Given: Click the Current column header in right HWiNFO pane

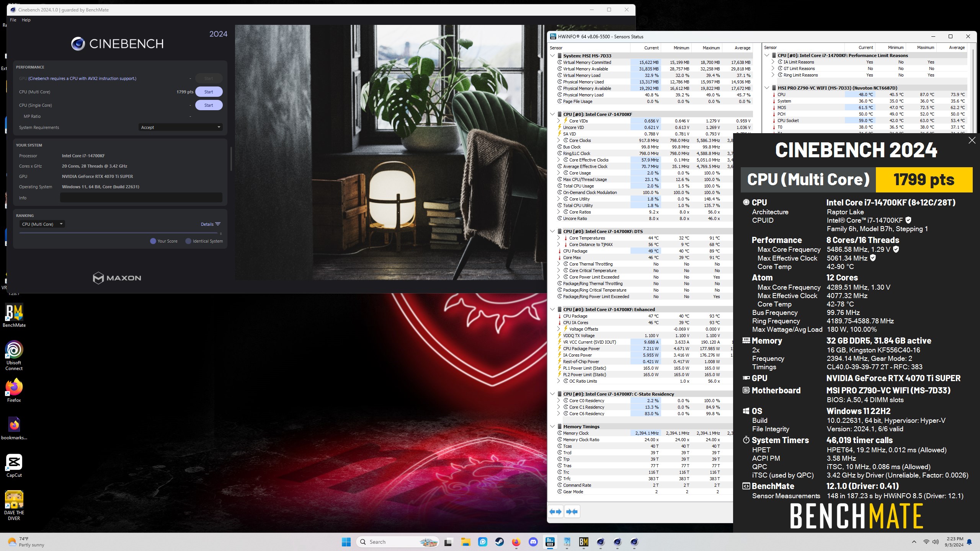Looking at the screenshot, I should point(860,47).
